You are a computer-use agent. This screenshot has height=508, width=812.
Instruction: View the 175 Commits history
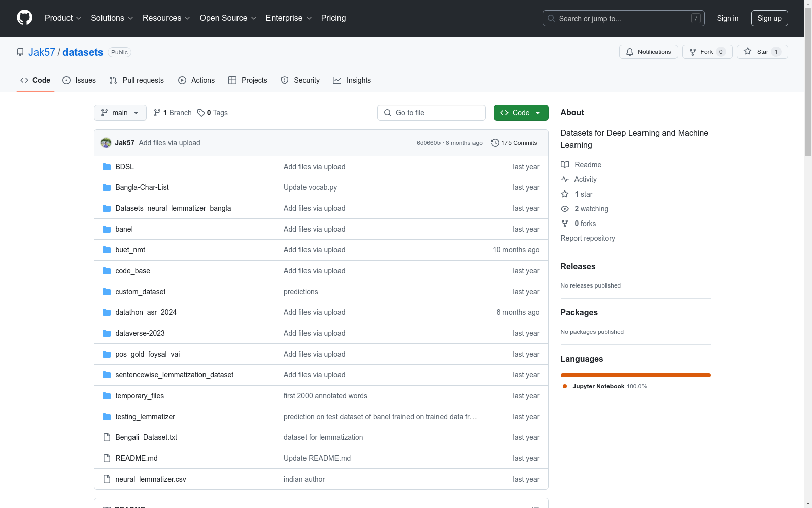click(x=514, y=143)
